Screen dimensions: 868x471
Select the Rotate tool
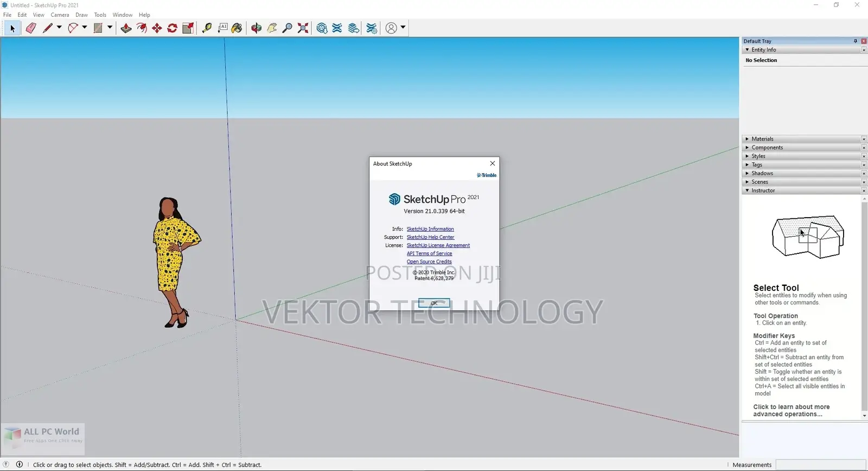click(x=173, y=28)
